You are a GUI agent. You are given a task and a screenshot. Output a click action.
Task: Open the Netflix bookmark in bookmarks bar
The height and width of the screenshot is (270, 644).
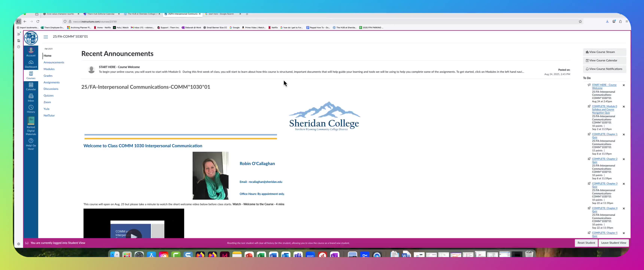tap(273, 28)
